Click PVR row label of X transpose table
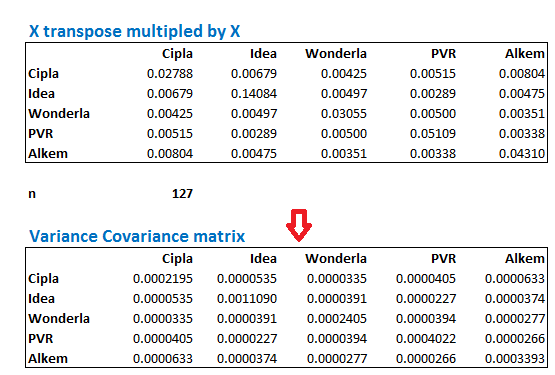This screenshot has width=555, height=375. [x=41, y=134]
